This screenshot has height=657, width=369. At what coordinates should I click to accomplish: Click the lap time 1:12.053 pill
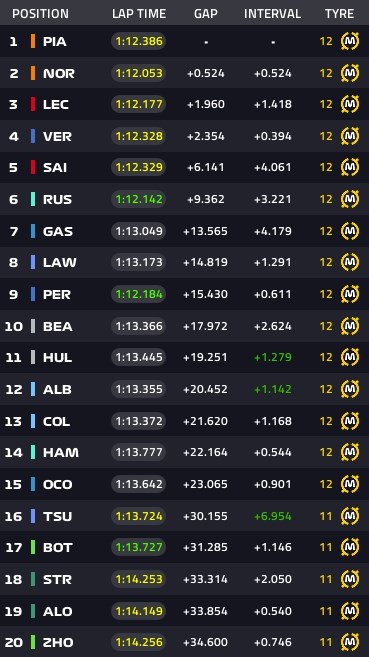(139, 73)
